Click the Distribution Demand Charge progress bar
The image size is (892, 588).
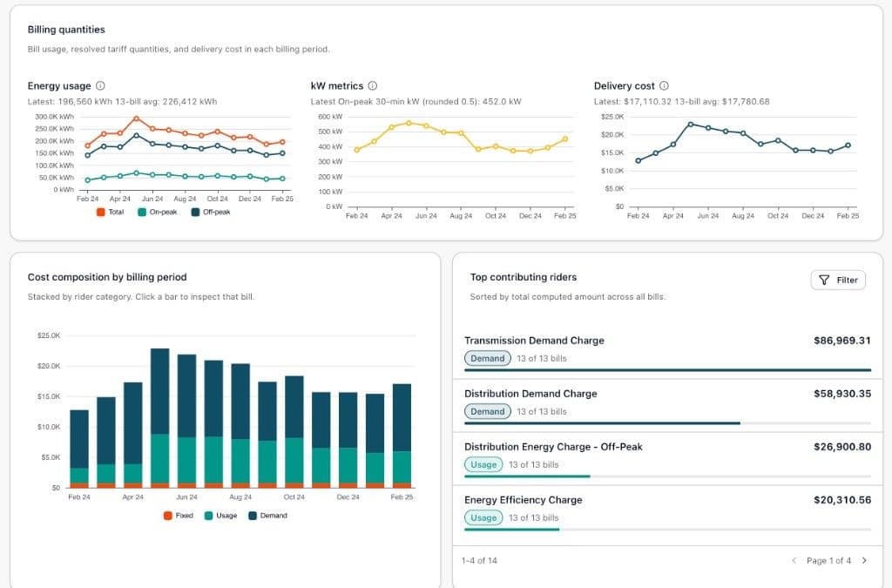tap(667, 423)
